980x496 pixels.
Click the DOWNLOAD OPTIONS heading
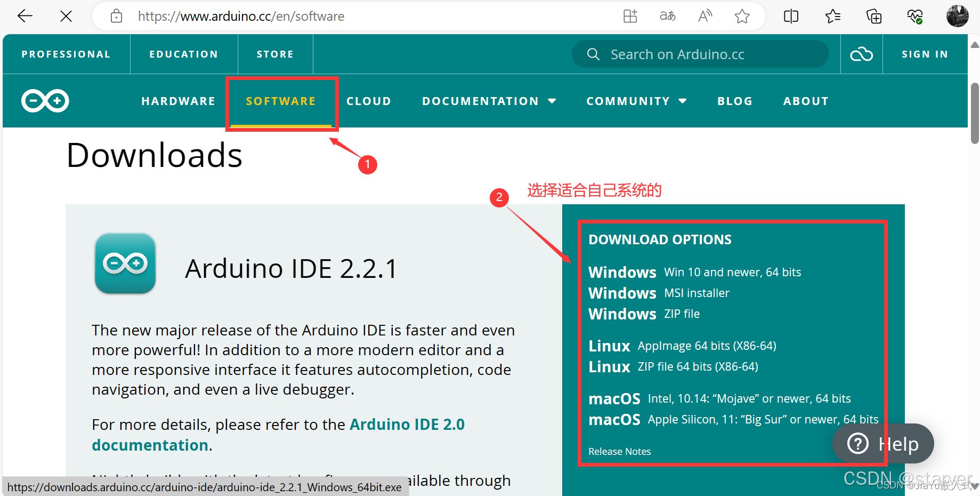(660, 239)
